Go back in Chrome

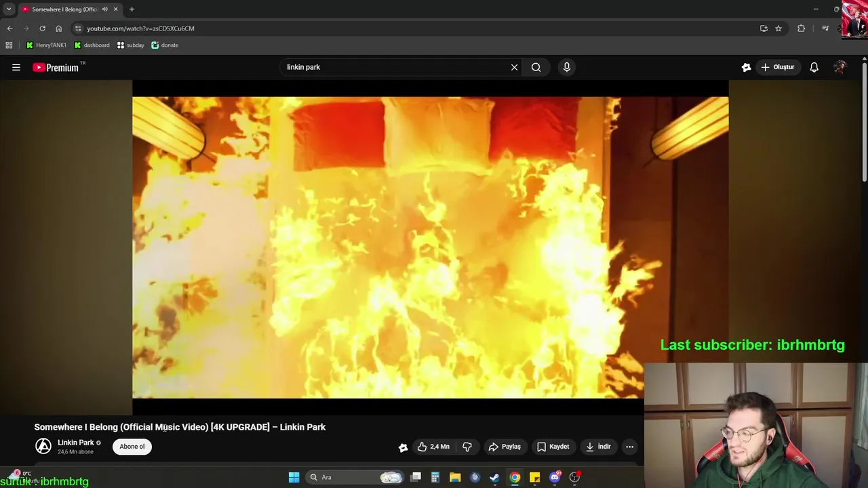[x=9, y=28]
